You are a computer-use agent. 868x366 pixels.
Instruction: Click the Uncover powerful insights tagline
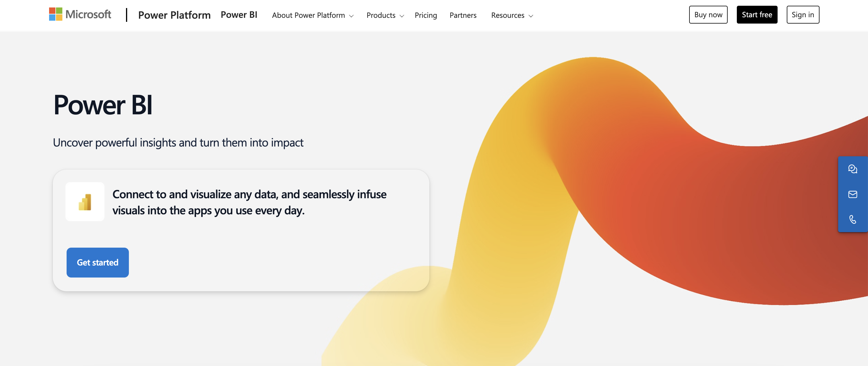178,143
